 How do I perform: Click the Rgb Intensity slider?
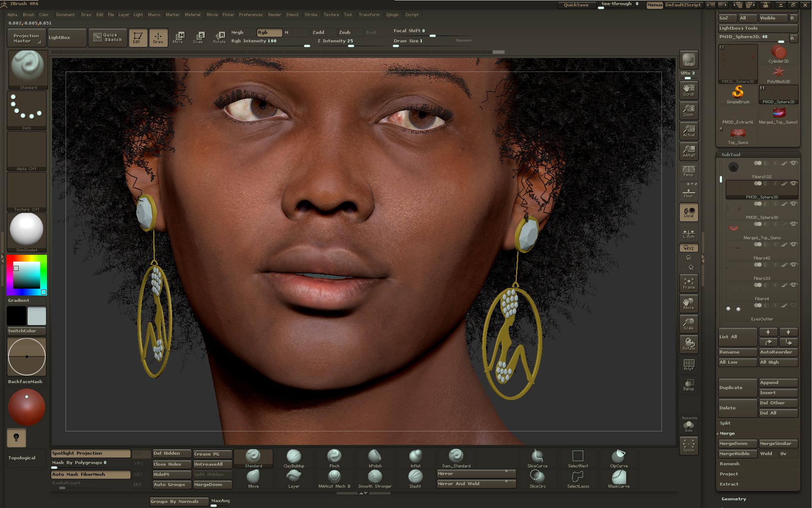tap(270, 41)
